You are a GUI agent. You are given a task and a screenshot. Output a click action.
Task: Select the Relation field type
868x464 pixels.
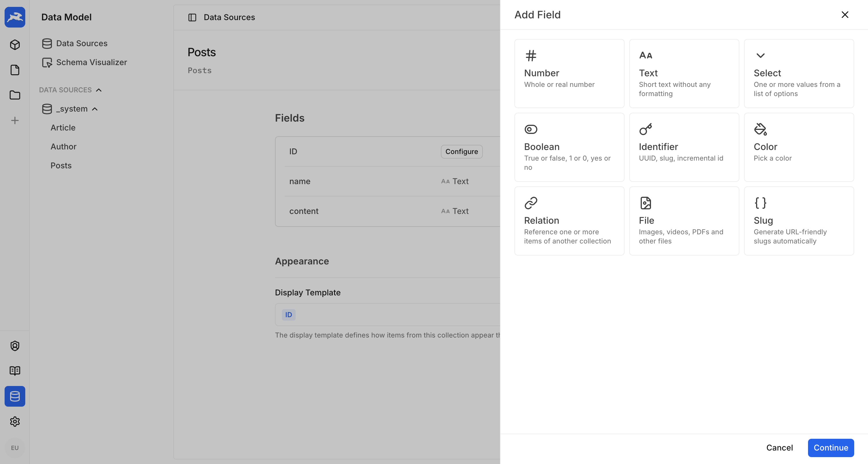pos(569,221)
